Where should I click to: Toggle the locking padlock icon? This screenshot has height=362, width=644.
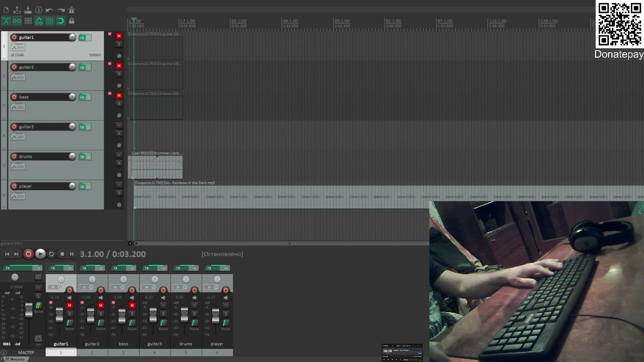[x=71, y=21]
